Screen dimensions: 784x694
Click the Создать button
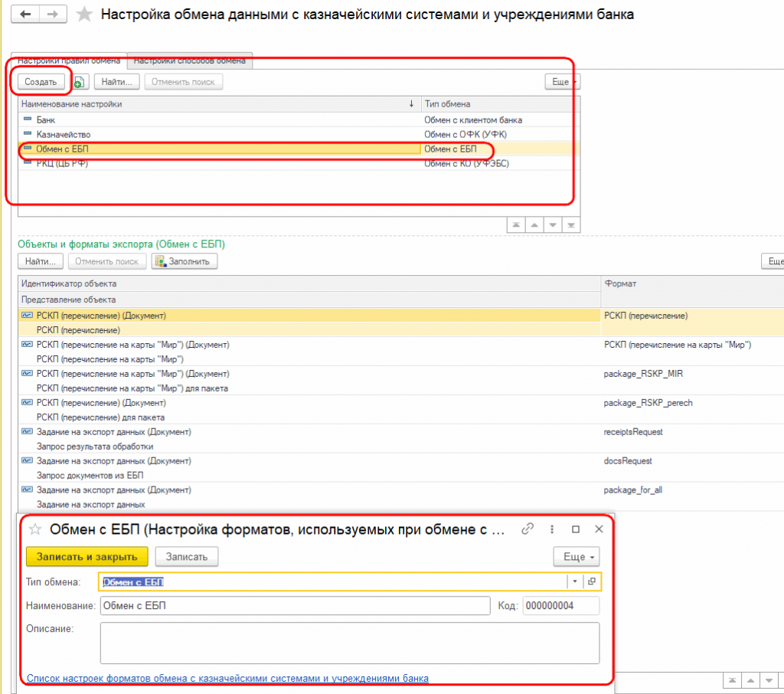click(41, 82)
